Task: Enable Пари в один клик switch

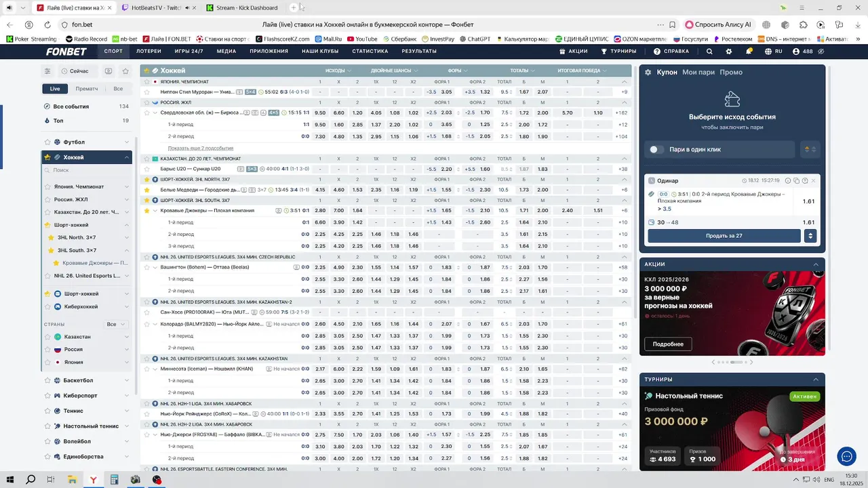Action: click(x=656, y=149)
